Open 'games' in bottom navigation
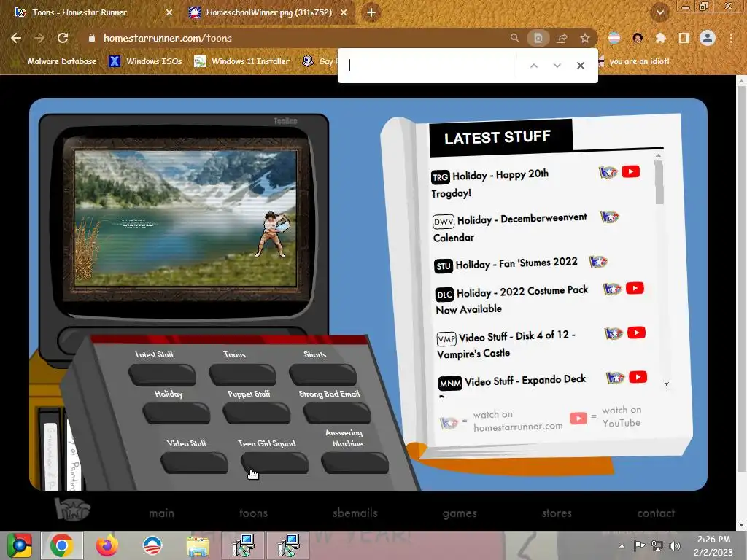This screenshot has width=747, height=560. pyautogui.click(x=460, y=513)
